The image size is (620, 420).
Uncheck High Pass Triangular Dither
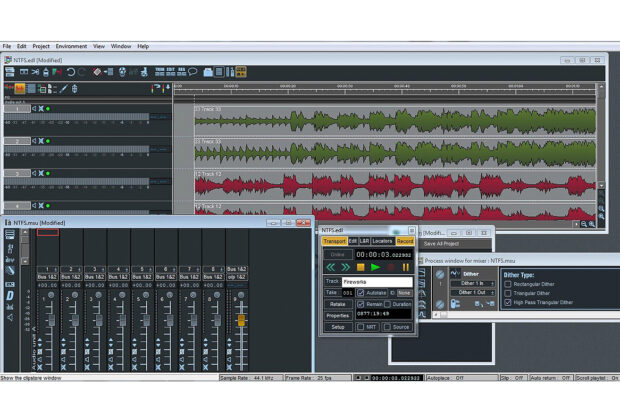tap(508, 303)
